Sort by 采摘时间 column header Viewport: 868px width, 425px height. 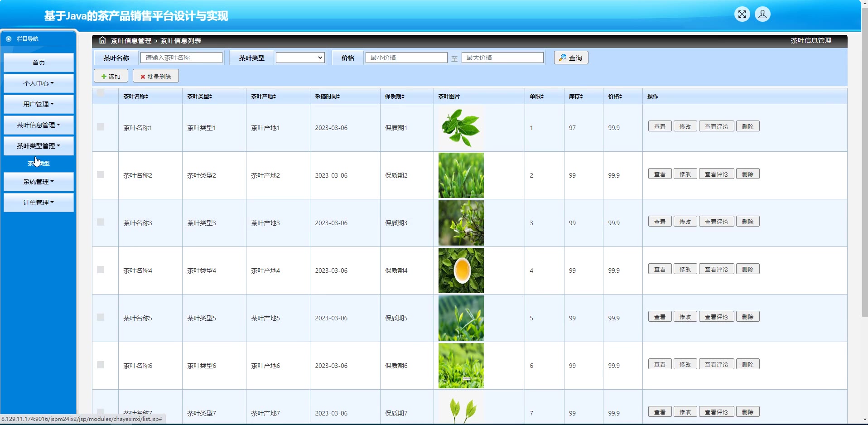[x=338, y=97]
